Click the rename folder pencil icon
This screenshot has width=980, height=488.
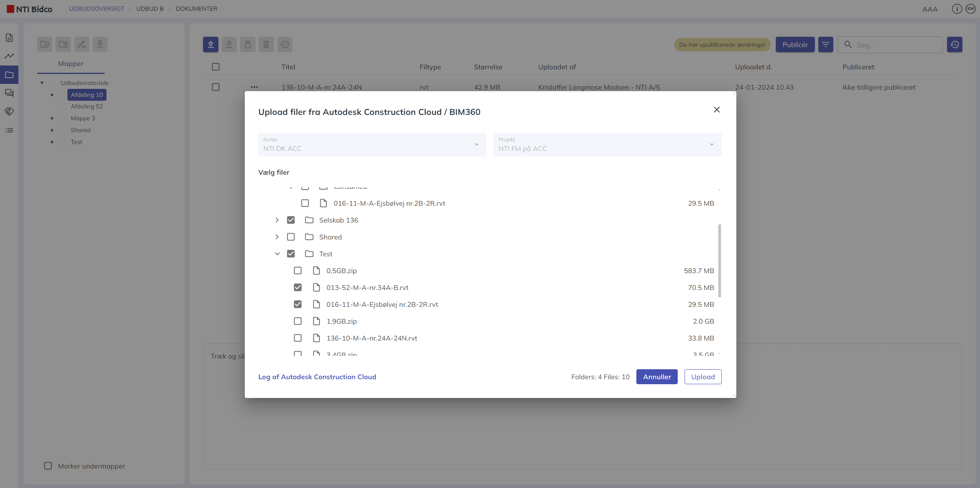[x=82, y=44]
